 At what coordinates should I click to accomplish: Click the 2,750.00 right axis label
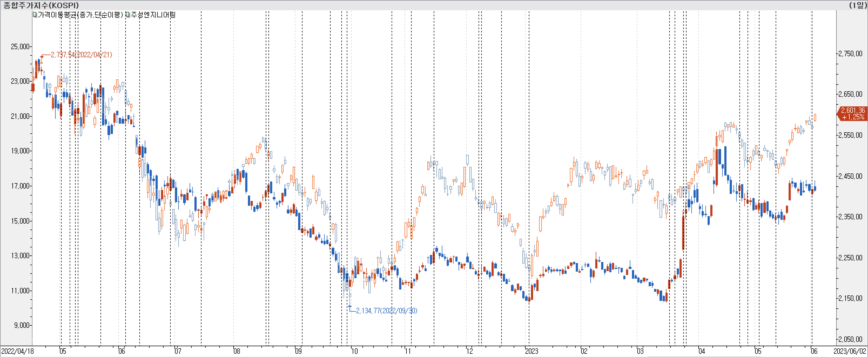click(850, 53)
